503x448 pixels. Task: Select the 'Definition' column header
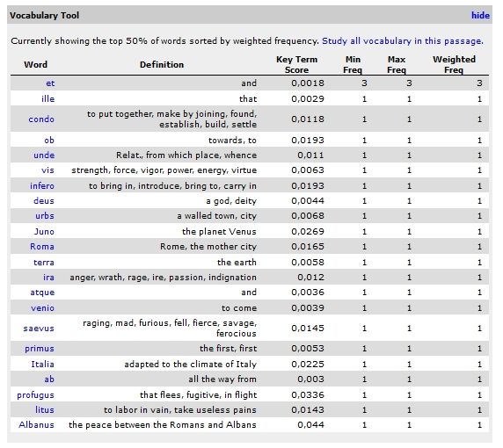point(162,65)
